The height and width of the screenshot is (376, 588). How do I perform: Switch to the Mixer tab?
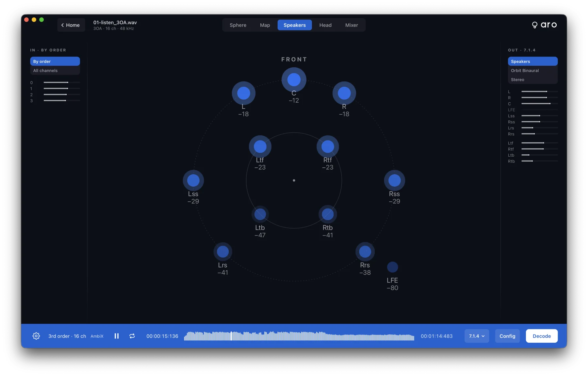[351, 25]
